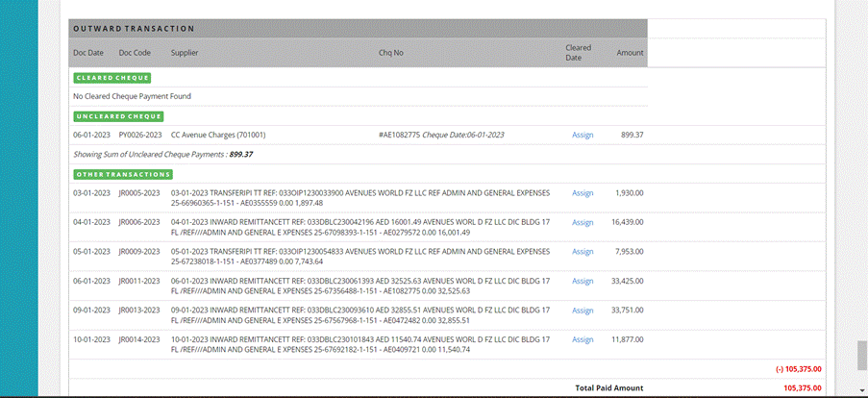
Task: Click the Outward Transaction section header
Action: pyautogui.click(x=134, y=29)
